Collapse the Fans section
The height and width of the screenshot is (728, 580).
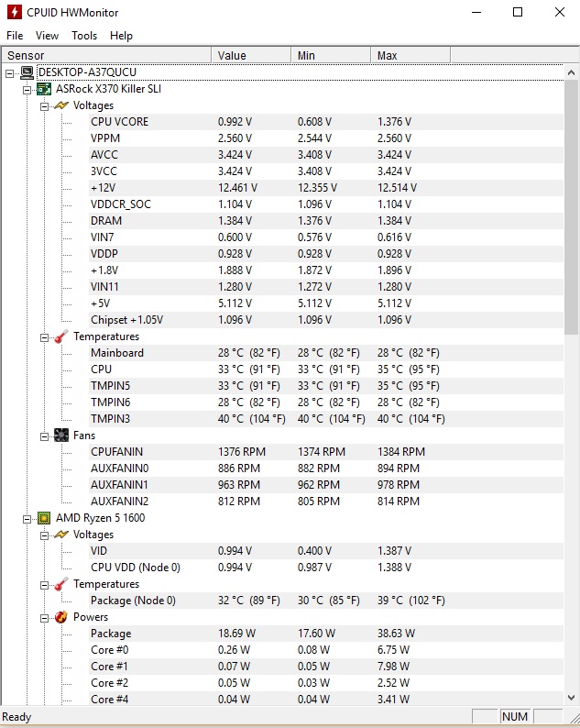44,436
